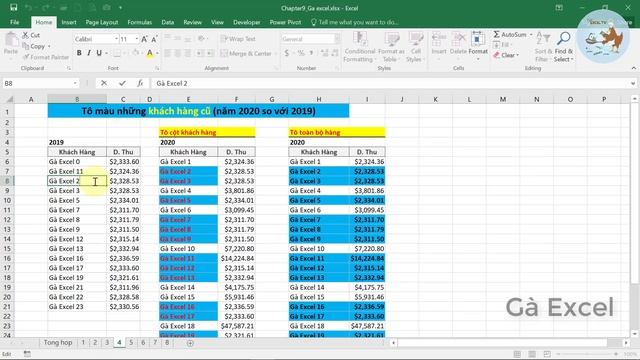Select the Tong hop sheet tab

point(58,343)
